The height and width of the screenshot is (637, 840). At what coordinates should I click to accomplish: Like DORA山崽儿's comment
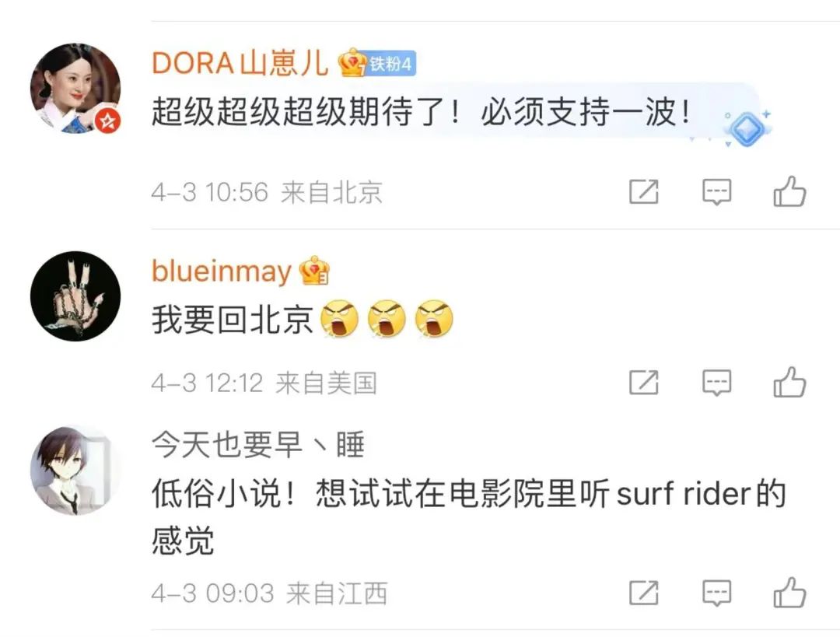(789, 191)
